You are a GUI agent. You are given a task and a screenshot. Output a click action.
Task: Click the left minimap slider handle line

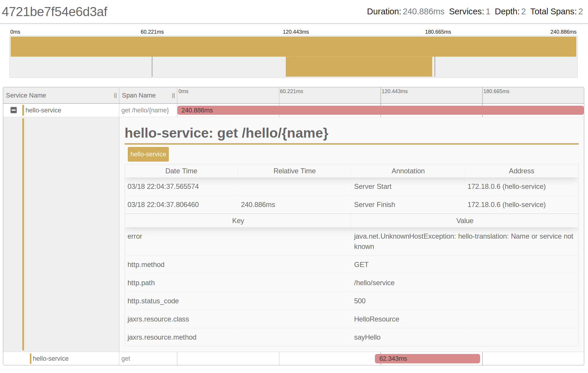coord(152,67)
